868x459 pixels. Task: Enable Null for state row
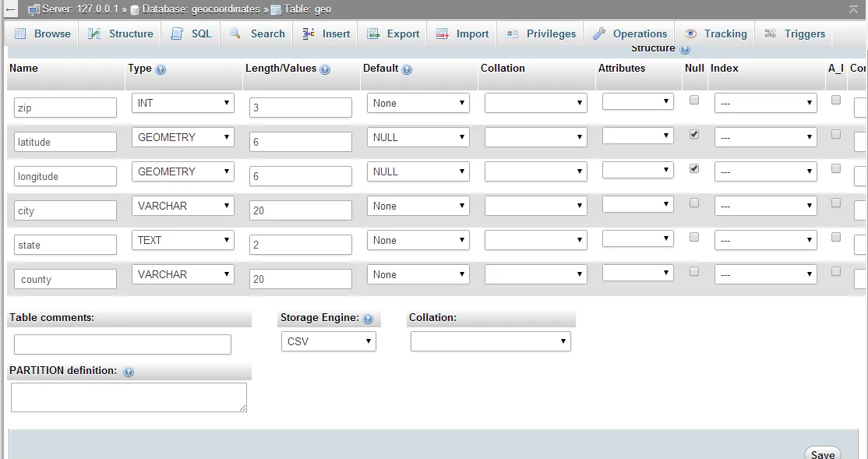(693, 238)
